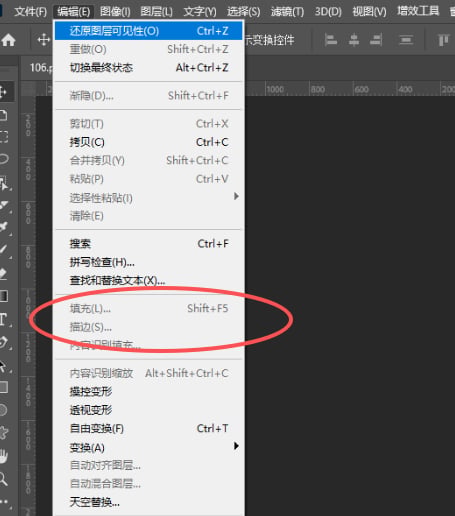Open the 文字(Y) menu
The height and width of the screenshot is (516, 455).
coord(200,12)
